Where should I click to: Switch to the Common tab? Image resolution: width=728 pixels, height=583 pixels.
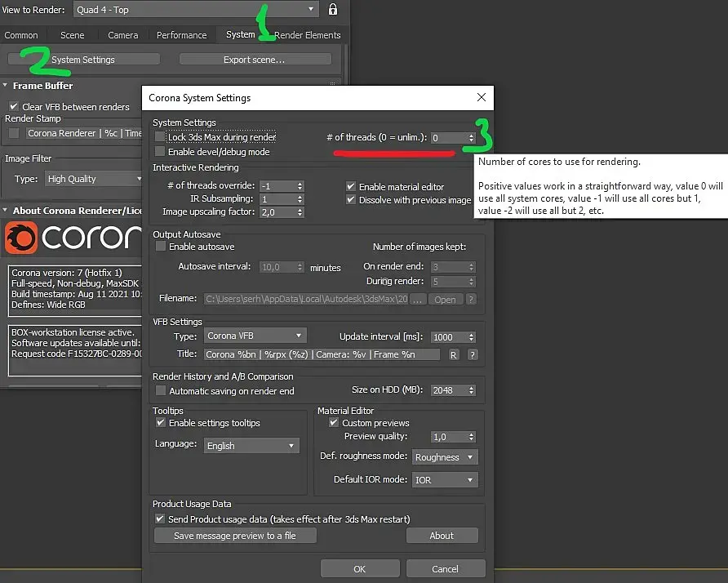21,35
